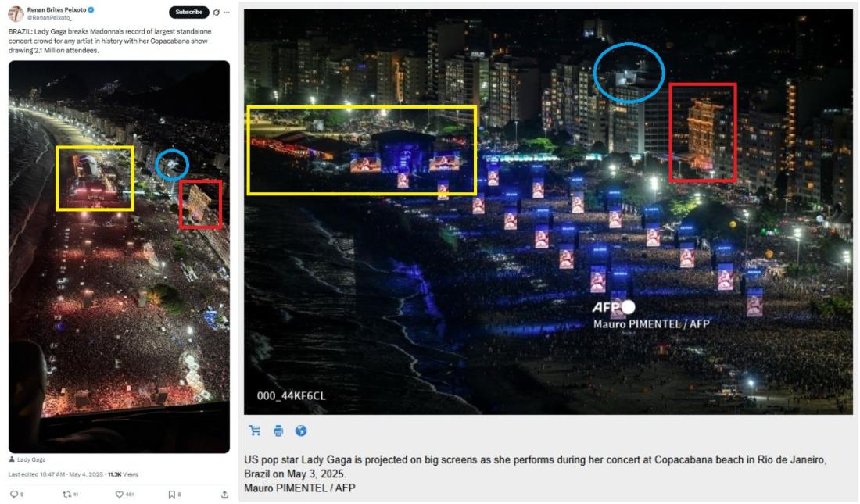Like the tweet with the heart icon
The width and height of the screenshot is (860, 504).
[119, 494]
